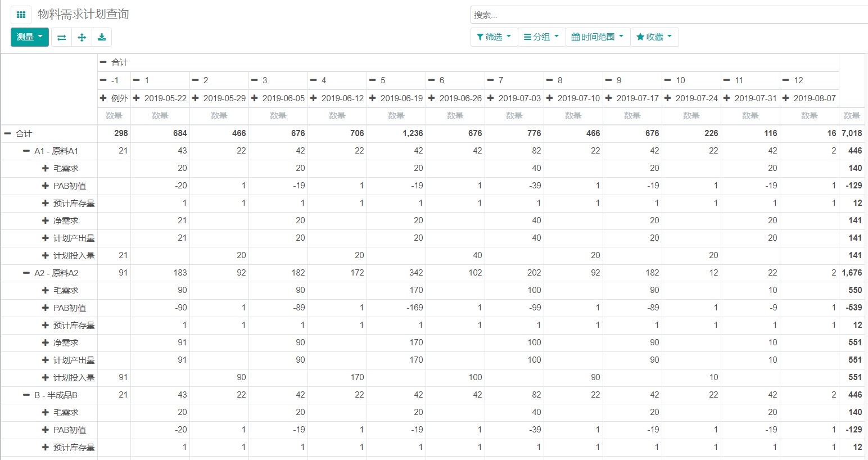Expand 毛需求 row under A1 - 原料A1
868x460 pixels.
coord(61,168)
